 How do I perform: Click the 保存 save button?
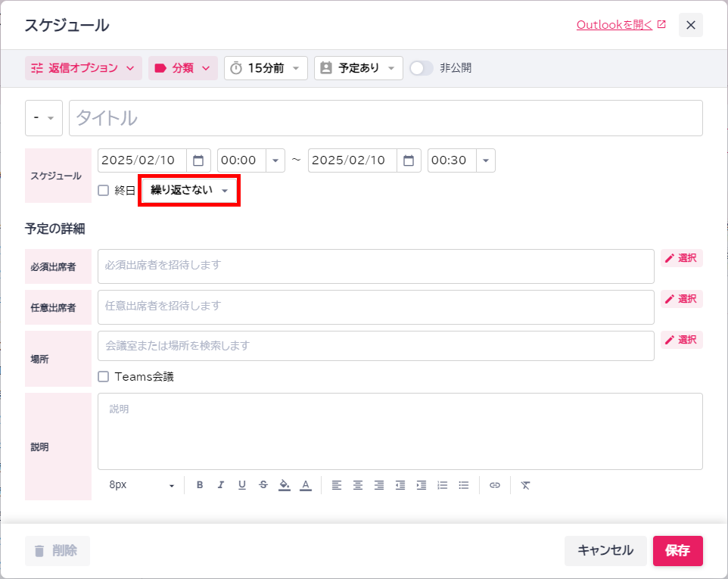[678, 551]
